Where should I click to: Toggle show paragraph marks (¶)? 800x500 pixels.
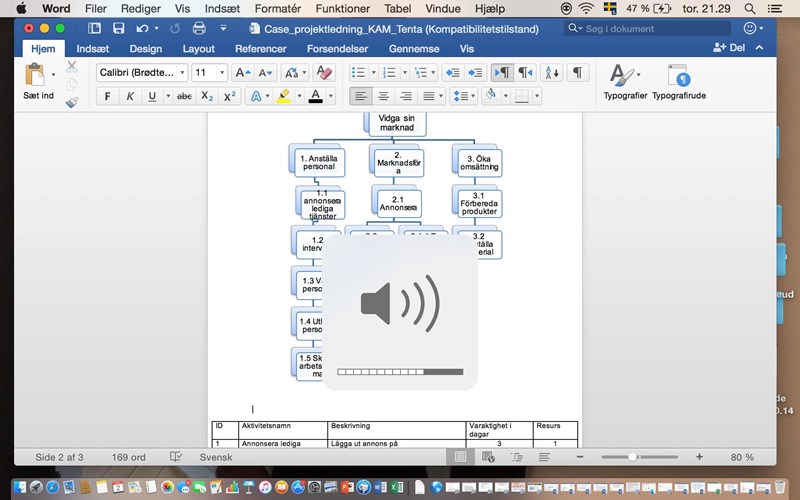click(x=578, y=73)
